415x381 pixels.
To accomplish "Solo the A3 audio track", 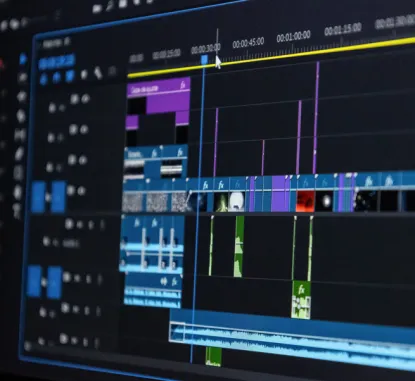I will coord(87,311).
